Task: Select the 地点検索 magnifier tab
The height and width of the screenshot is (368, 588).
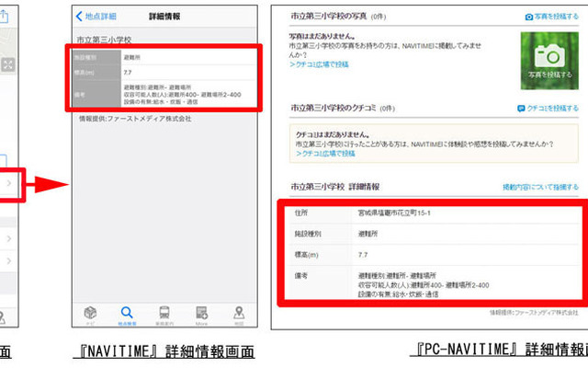Action: pos(127,316)
